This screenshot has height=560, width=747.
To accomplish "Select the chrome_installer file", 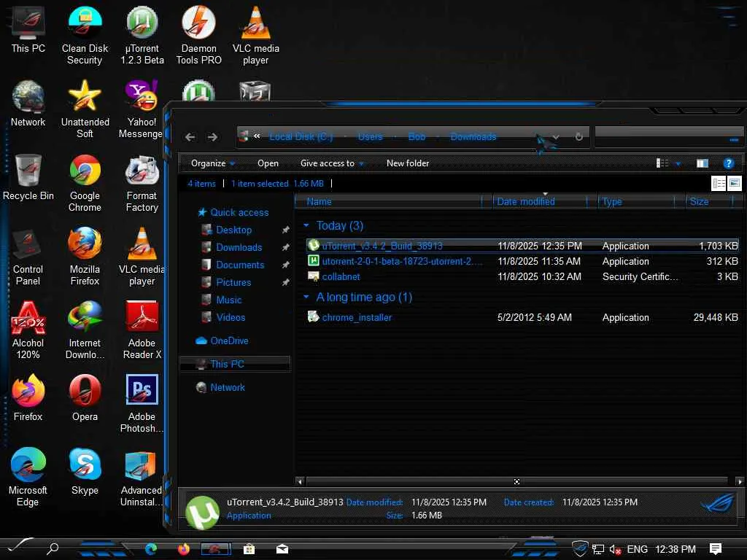I will [522, 318].
